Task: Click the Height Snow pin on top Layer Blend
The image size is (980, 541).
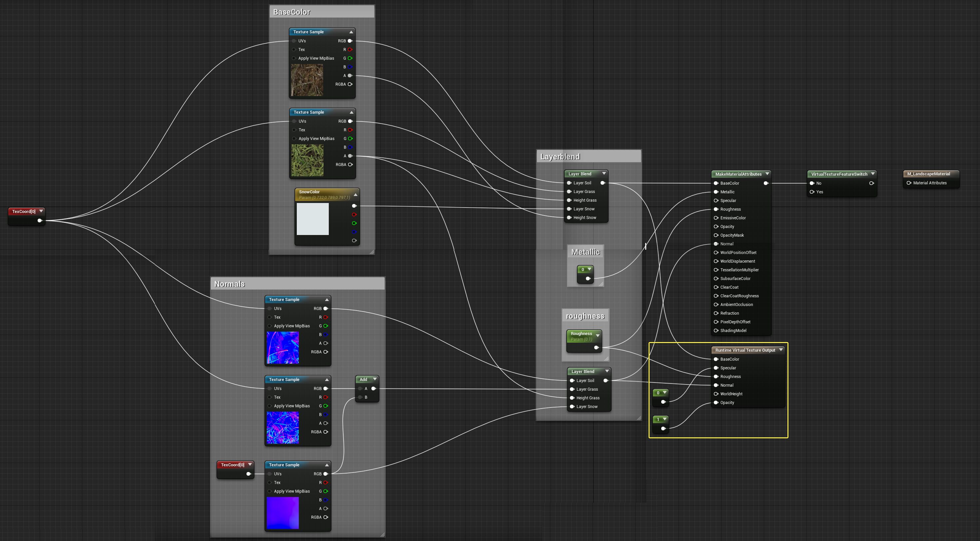Action: coord(569,217)
